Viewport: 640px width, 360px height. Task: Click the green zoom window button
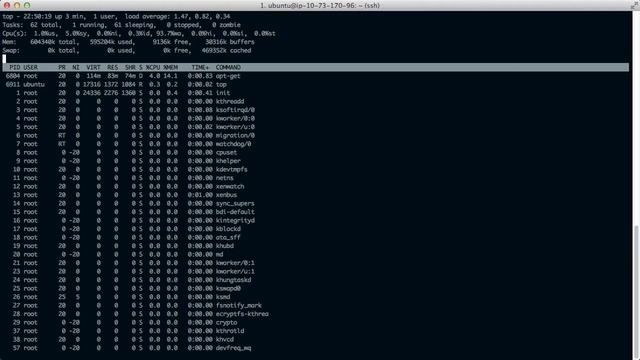27,5
